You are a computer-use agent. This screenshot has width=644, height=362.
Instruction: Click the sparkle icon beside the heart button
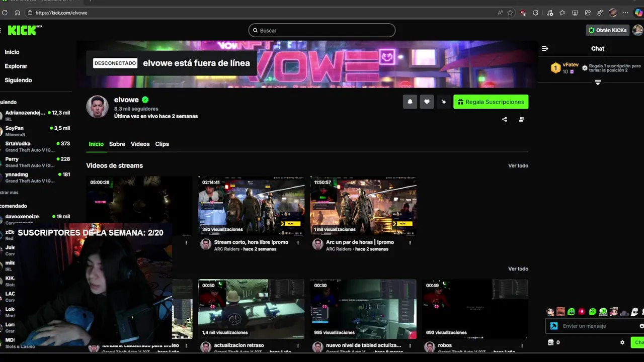point(444,102)
